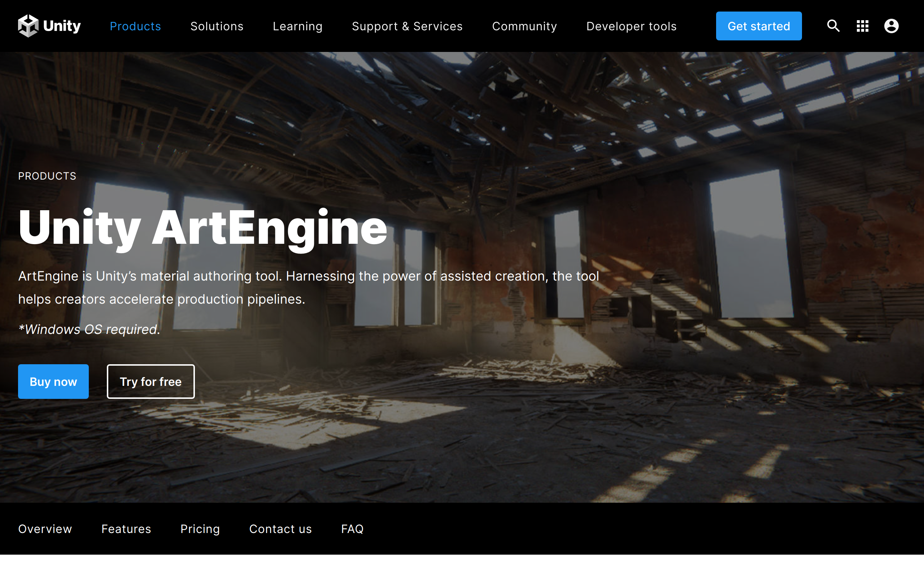Expand the Support & Services menu
Screen dimensions: 924x577
(407, 26)
